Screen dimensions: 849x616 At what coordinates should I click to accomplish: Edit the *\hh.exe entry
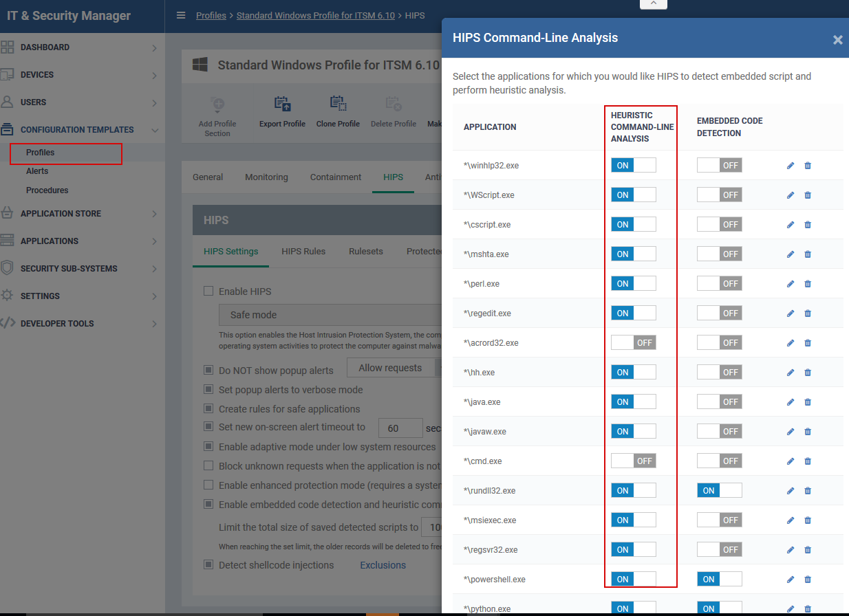[791, 373]
